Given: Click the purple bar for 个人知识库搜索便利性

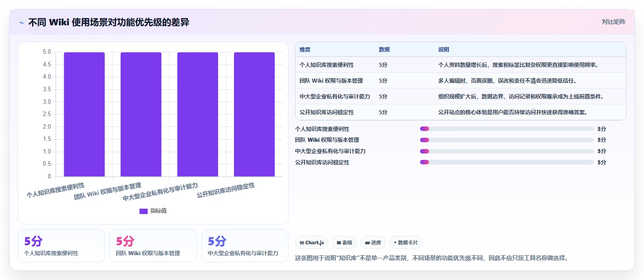Looking at the screenshot, I should click(x=84, y=114).
